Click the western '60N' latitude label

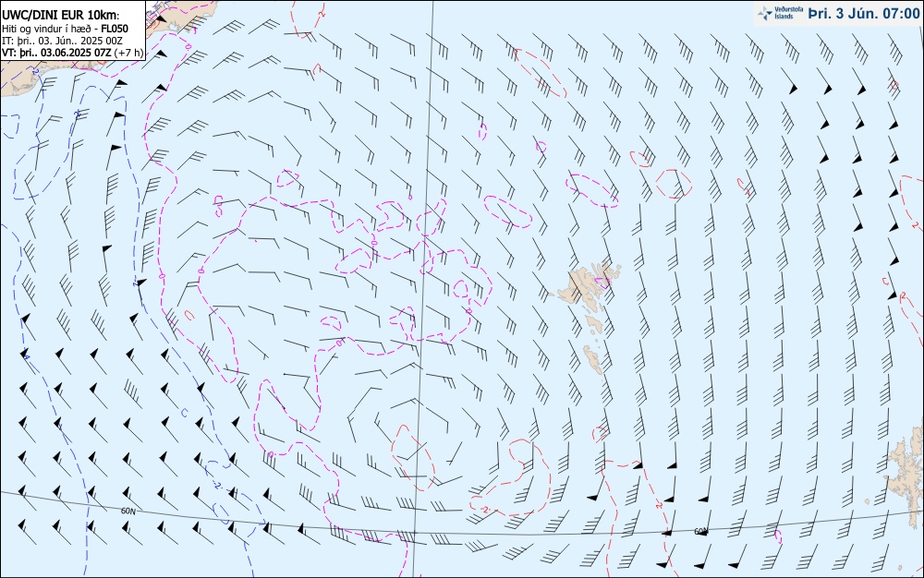128,512
